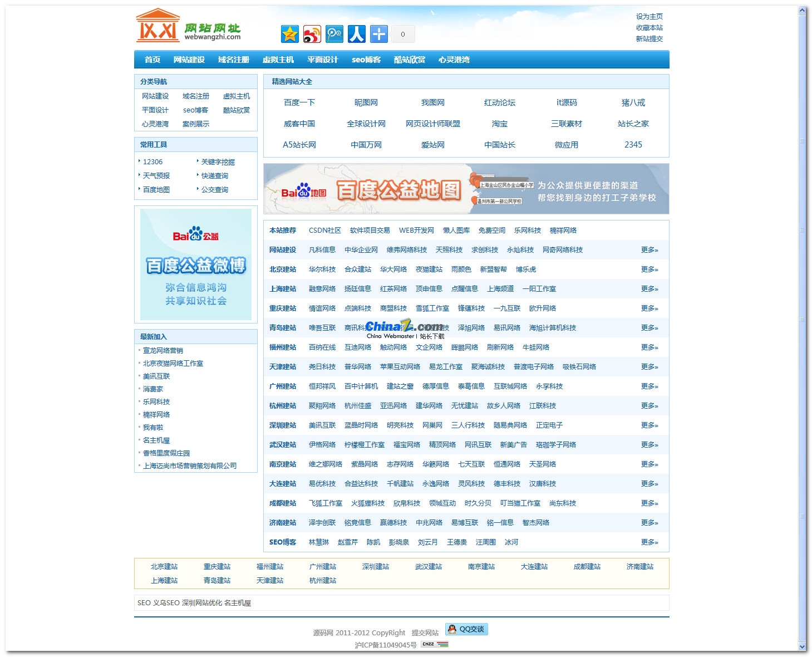The image size is (812, 657).
Task: Click 杭州建站 in bottom city list
Action: pos(323,581)
